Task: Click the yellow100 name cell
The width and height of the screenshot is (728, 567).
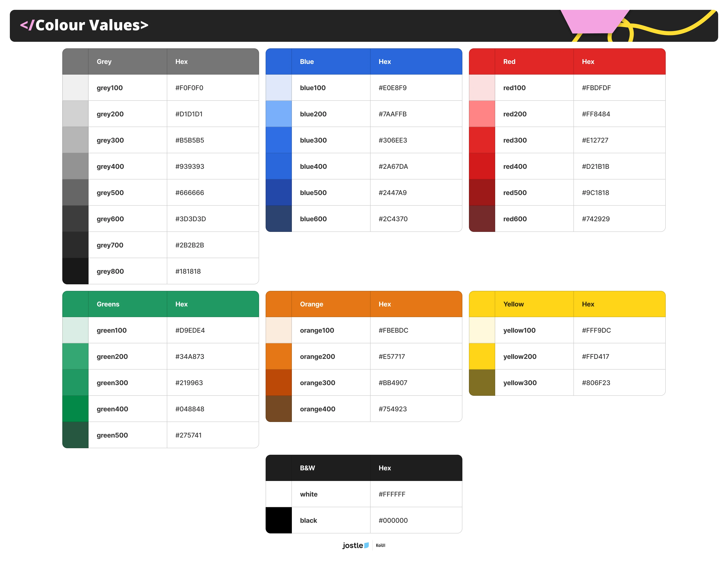Action: coord(534,330)
